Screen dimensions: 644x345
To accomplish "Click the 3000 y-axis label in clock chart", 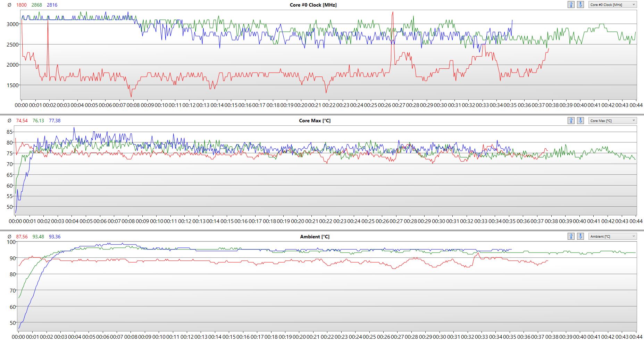I will point(13,24).
